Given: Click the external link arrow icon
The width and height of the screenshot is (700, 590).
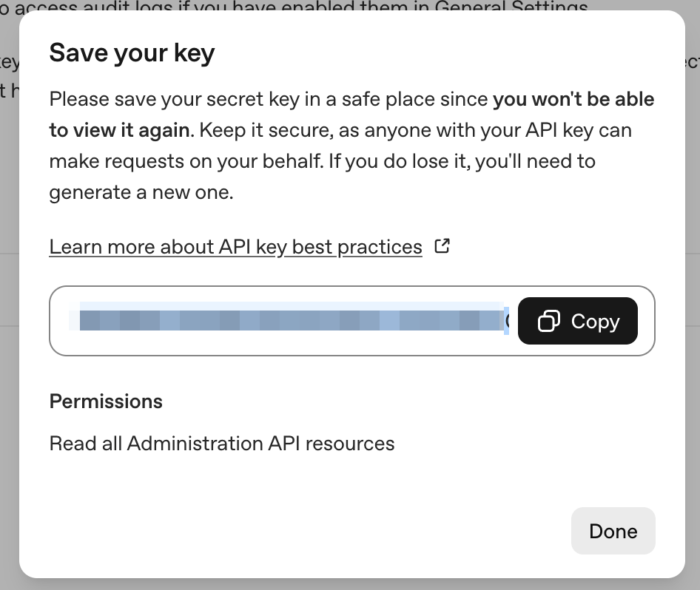Looking at the screenshot, I should pos(442,246).
